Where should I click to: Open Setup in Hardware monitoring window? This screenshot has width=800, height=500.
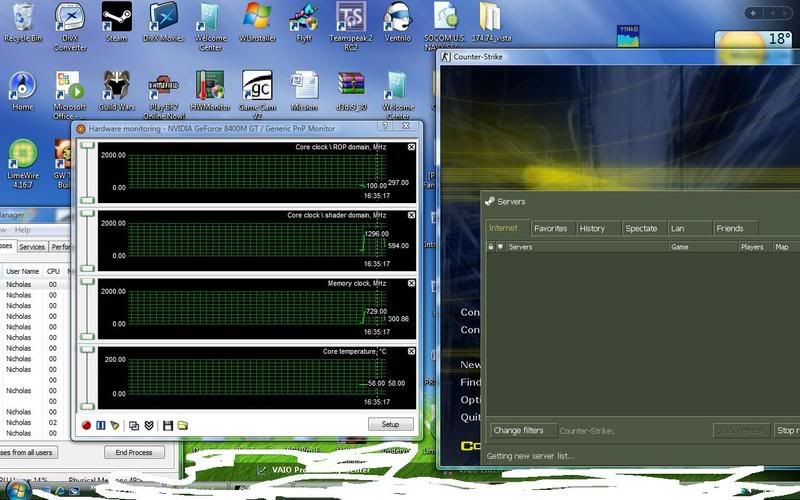390,424
